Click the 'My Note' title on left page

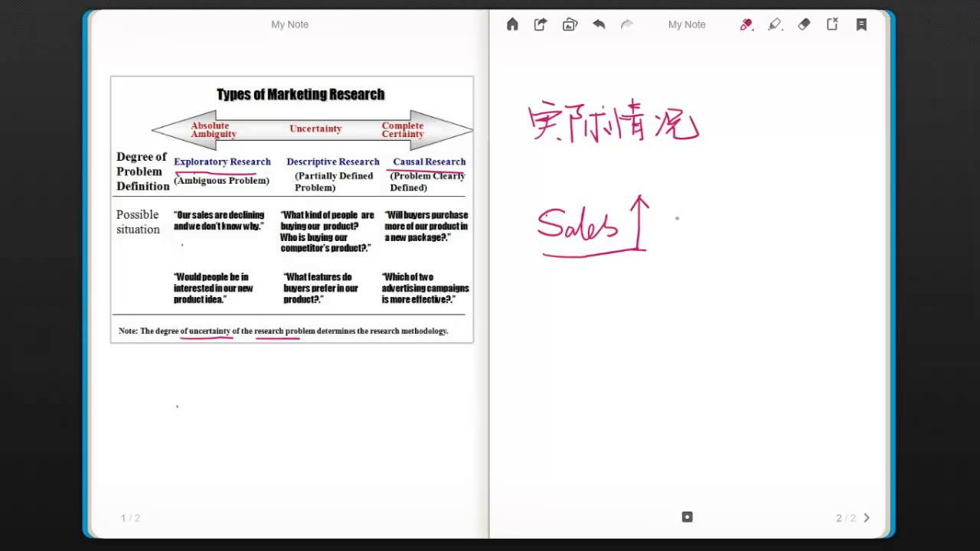point(289,24)
